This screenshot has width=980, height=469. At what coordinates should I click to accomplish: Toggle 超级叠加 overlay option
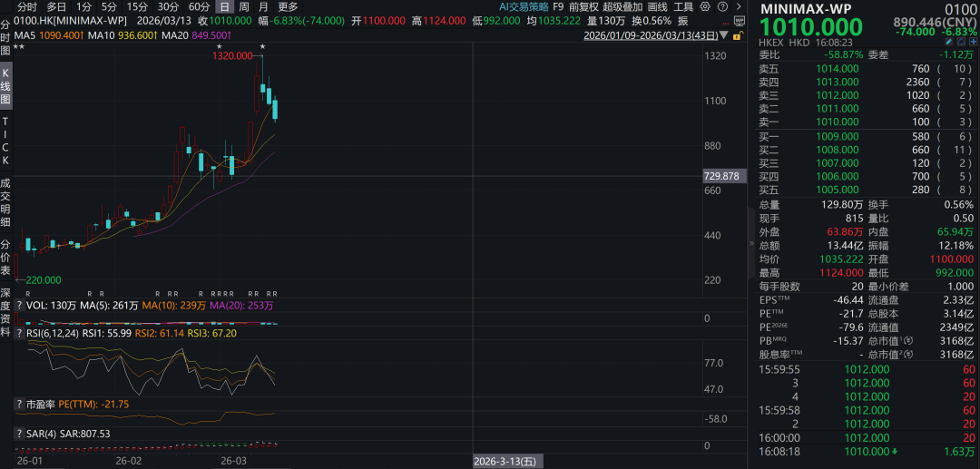[x=623, y=6]
